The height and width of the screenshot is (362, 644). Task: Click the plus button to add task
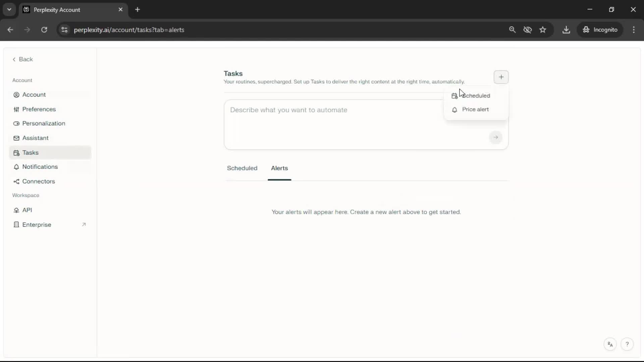coord(501,77)
